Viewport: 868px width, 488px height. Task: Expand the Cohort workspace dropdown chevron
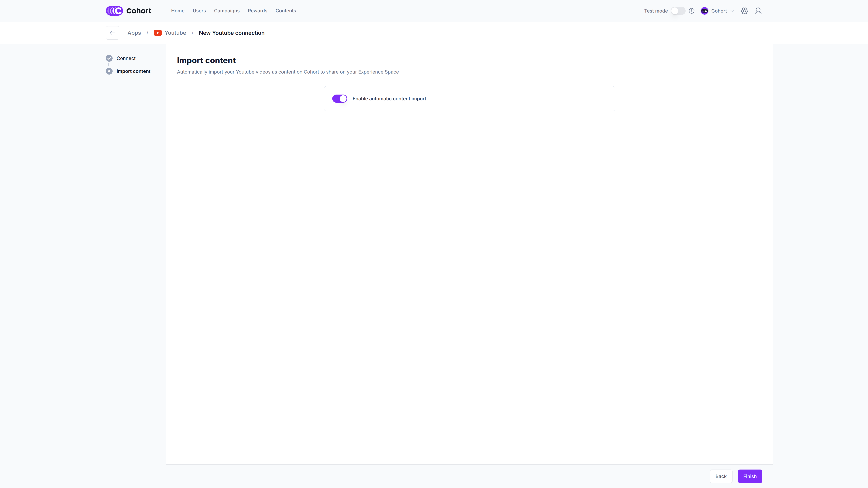click(x=732, y=11)
